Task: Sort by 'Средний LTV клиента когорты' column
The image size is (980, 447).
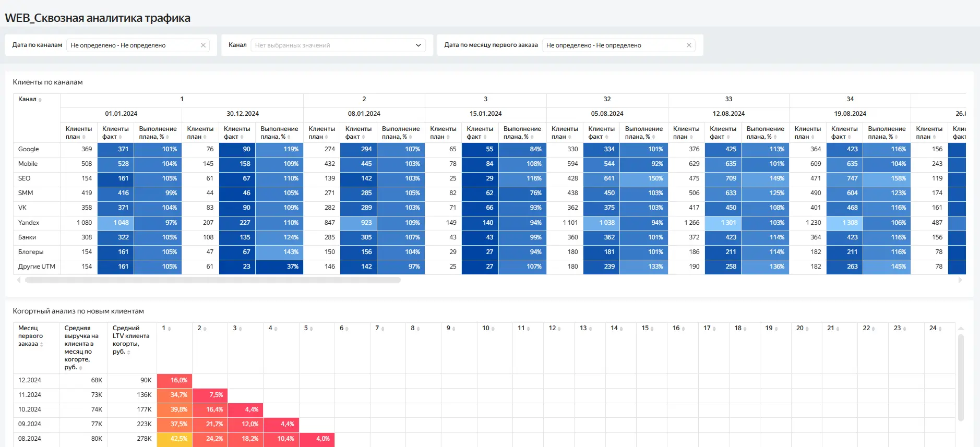Action: [x=129, y=352]
